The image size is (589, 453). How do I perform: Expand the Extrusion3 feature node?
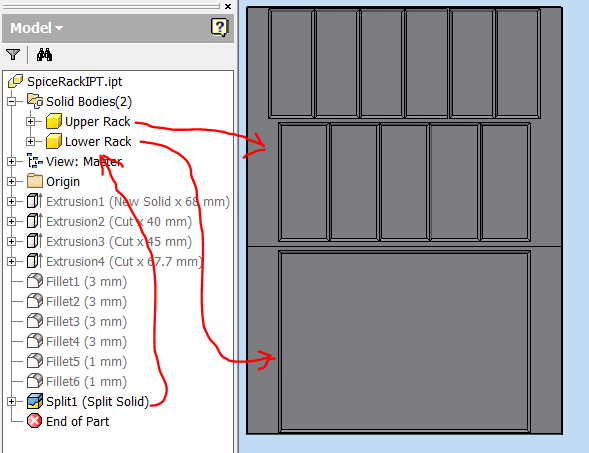12,241
